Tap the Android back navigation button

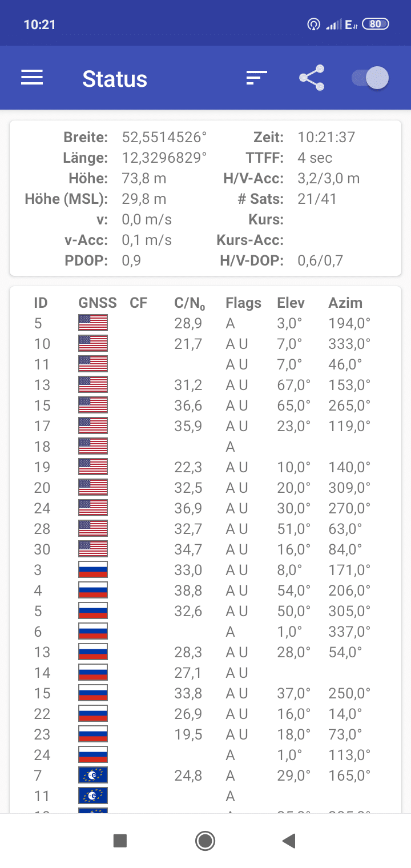289,840
